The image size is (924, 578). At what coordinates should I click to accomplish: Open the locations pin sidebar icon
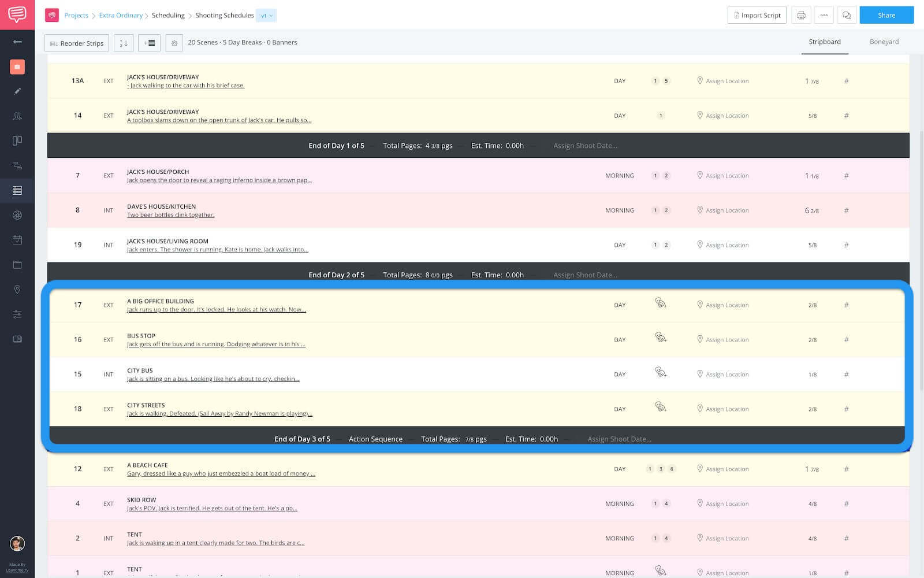click(x=17, y=290)
